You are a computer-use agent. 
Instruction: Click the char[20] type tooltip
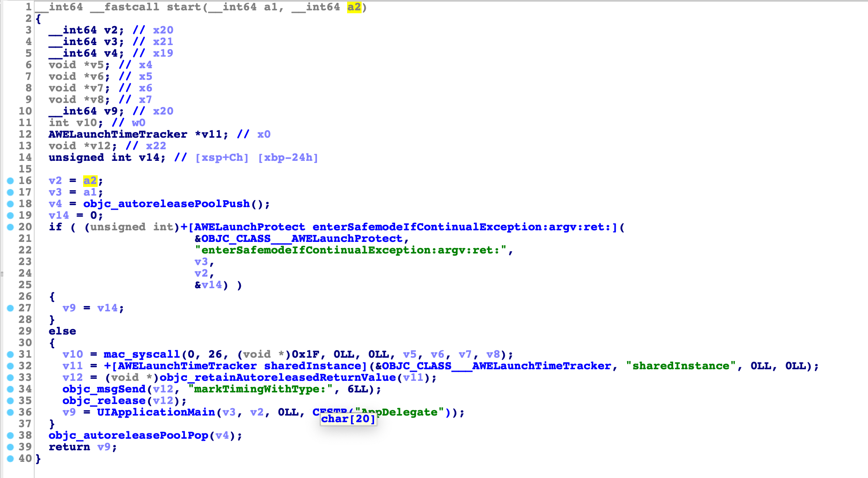(348, 419)
